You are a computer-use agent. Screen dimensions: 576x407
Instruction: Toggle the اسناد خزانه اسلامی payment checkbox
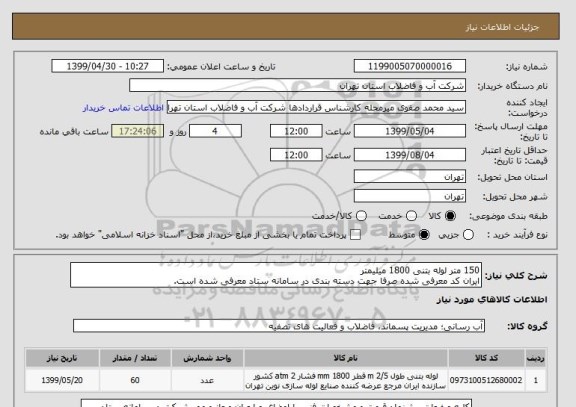pos(355,235)
